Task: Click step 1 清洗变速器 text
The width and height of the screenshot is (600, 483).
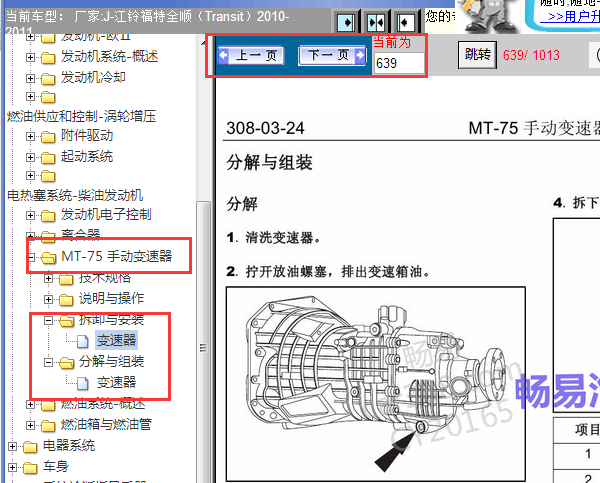Action: [x=274, y=238]
